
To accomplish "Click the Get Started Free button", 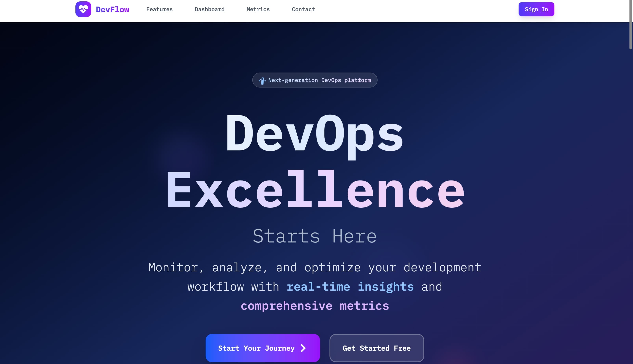I will tap(377, 348).
